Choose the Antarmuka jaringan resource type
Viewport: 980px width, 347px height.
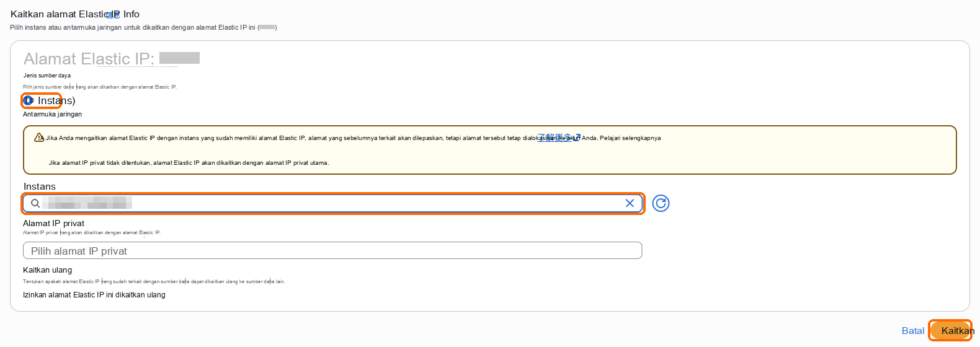pyautogui.click(x=52, y=114)
